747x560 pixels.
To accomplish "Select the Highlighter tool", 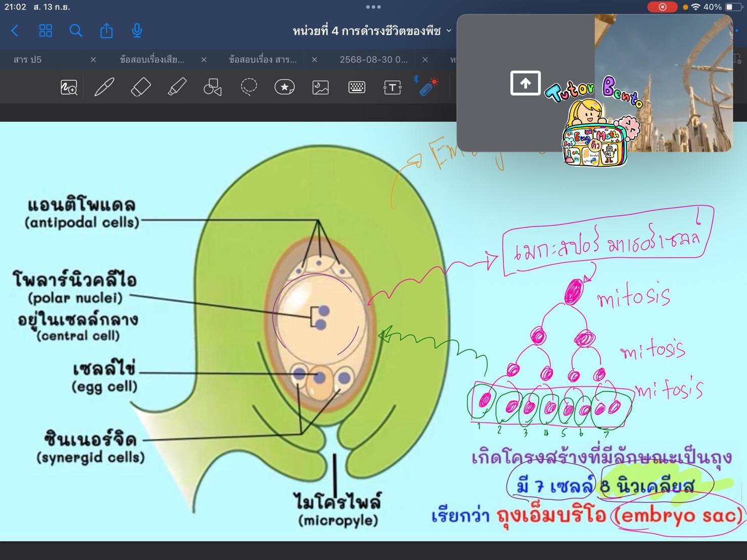I will (x=177, y=87).
